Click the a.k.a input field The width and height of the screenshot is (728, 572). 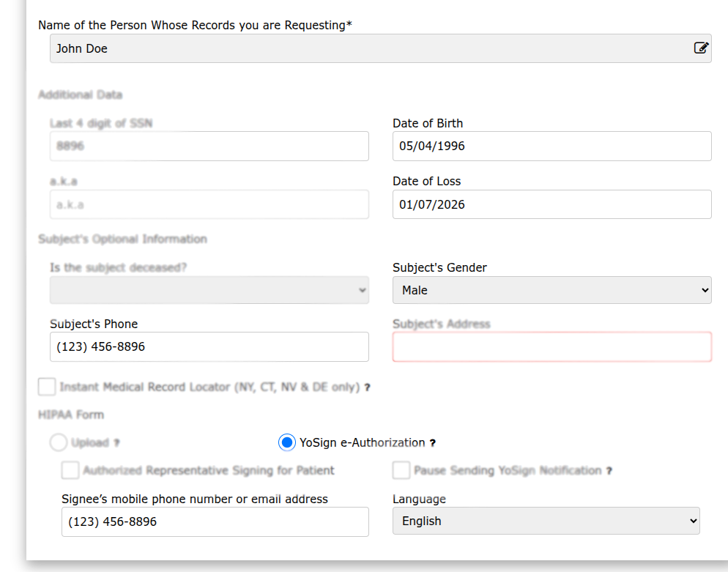point(209,204)
